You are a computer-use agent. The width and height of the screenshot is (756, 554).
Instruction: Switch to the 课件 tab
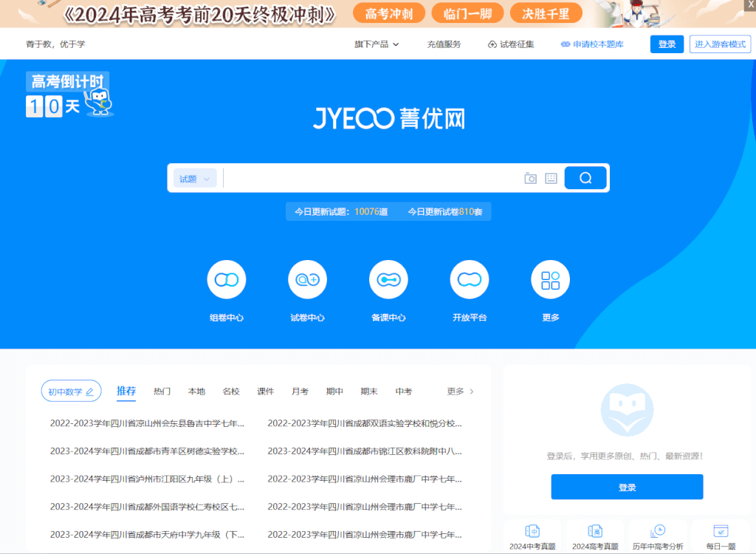point(266,391)
